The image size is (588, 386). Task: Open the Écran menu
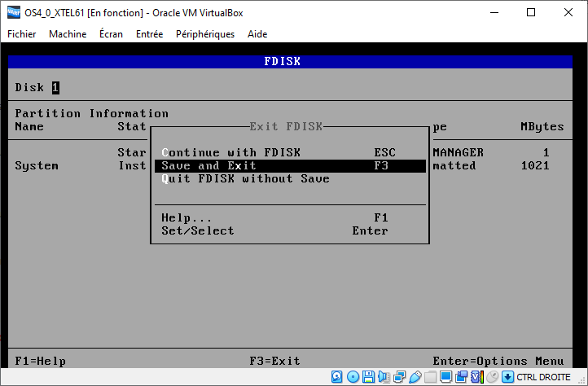[113, 34]
